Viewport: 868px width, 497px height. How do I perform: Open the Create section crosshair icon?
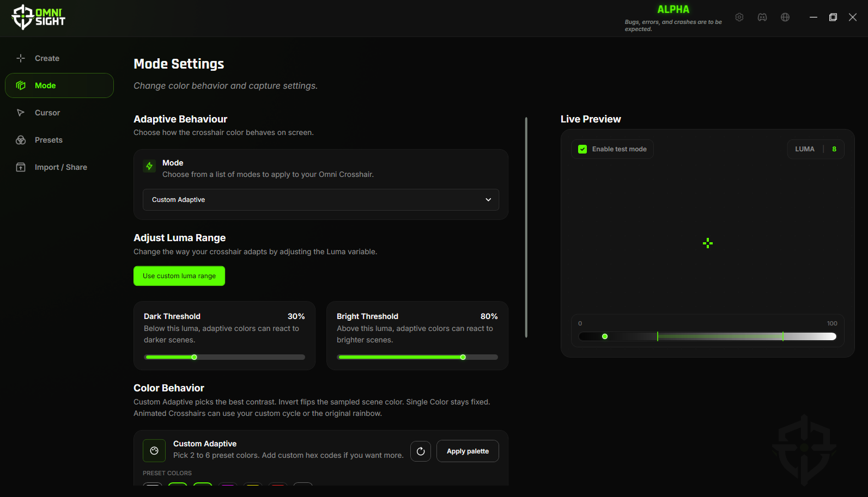click(x=21, y=58)
